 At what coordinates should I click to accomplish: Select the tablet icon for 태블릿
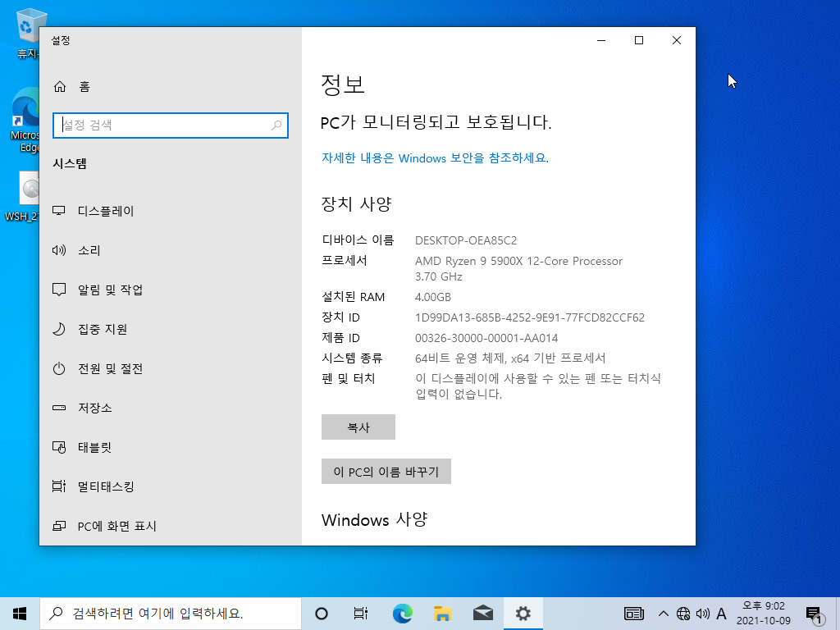tap(59, 447)
